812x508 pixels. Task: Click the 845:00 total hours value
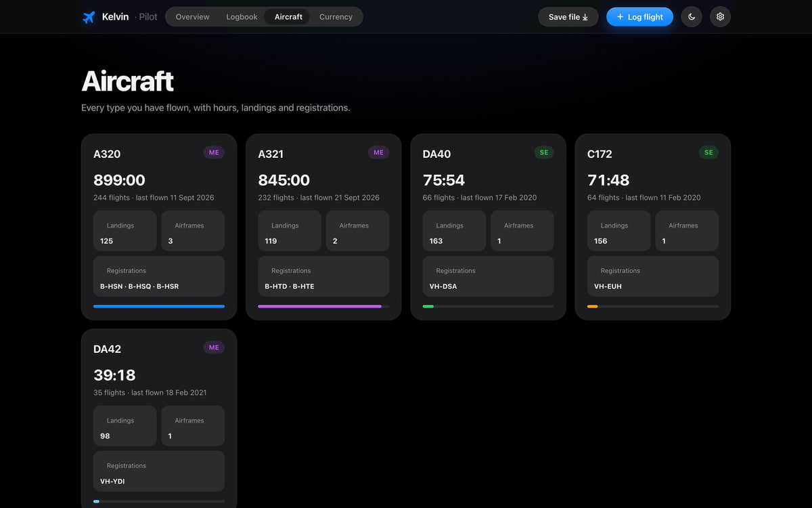click(x=284, y=180)
